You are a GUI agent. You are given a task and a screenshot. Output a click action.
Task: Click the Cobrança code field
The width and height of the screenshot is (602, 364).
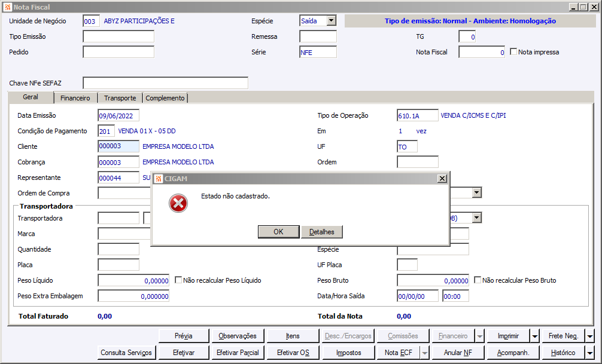coord(118,162)
